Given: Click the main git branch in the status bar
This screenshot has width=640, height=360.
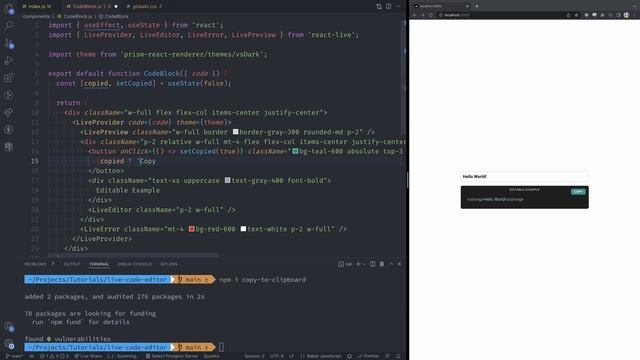Looking at the screenshot, I should pos(14,356).
